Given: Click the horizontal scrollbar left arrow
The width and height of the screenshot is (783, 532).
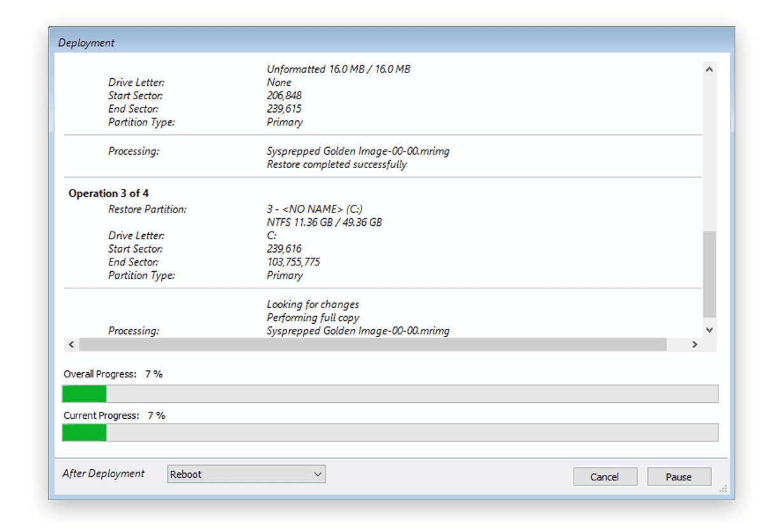Looking at the screenshot, I should pos(71,344).
